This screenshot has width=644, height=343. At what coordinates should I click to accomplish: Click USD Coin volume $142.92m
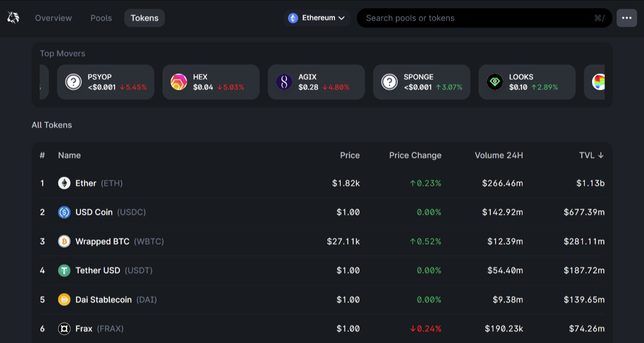(x=502, y=212)
